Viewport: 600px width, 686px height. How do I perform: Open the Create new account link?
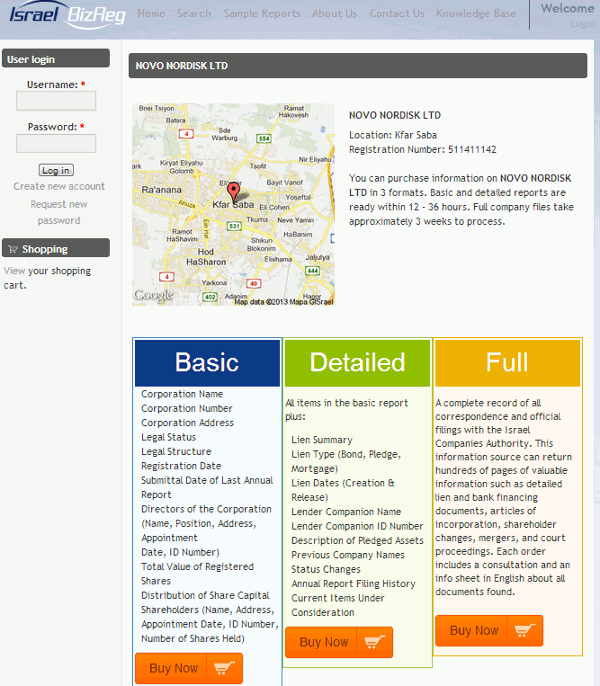click(59, 186)
